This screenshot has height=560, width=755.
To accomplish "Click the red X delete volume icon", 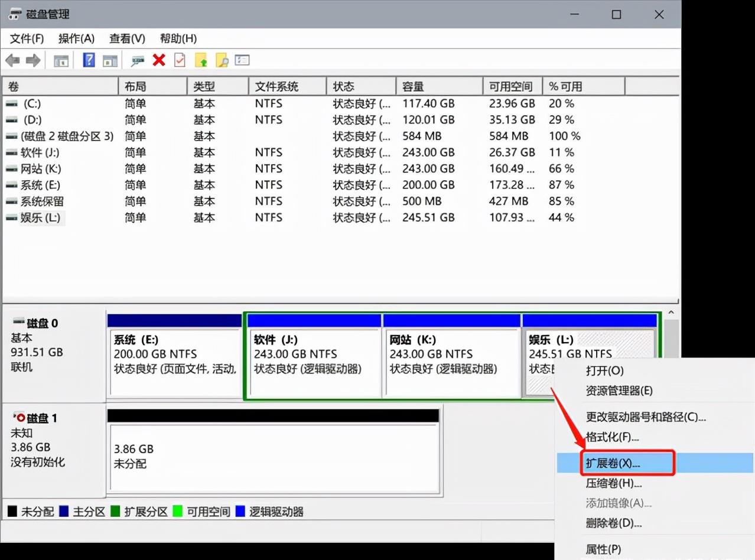I will (158, 60).
